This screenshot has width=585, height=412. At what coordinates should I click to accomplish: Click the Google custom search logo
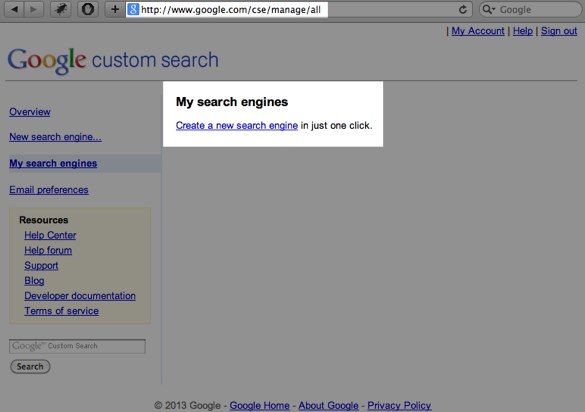click(x=113, y=60)
